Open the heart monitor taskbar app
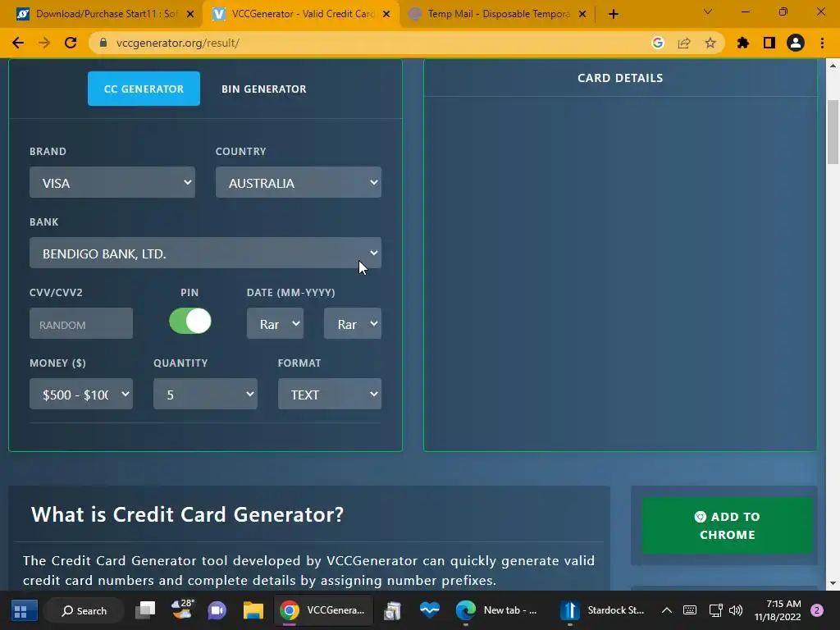Image resolution: width=840 pixels, height=630 pixels. coord(430,610)
